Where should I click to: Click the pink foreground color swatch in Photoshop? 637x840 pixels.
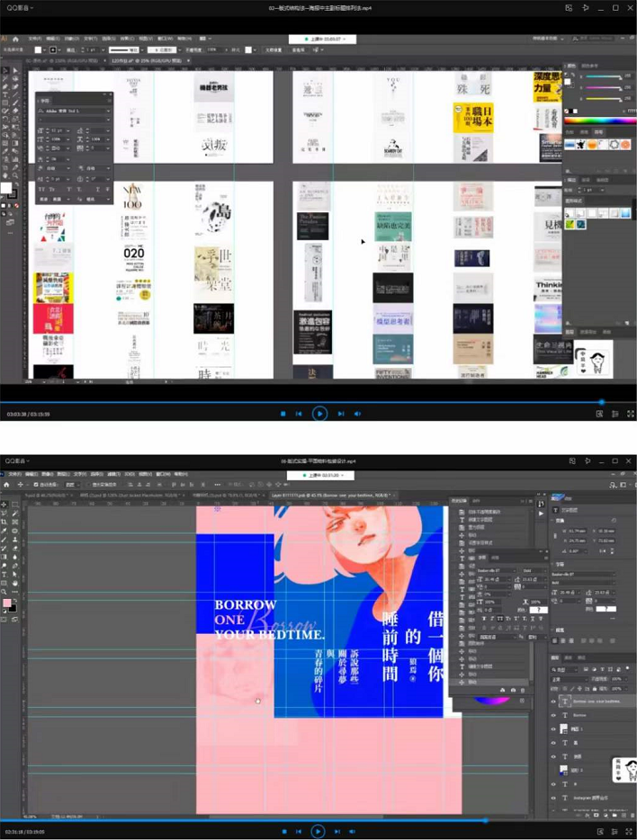coord(7,603)
